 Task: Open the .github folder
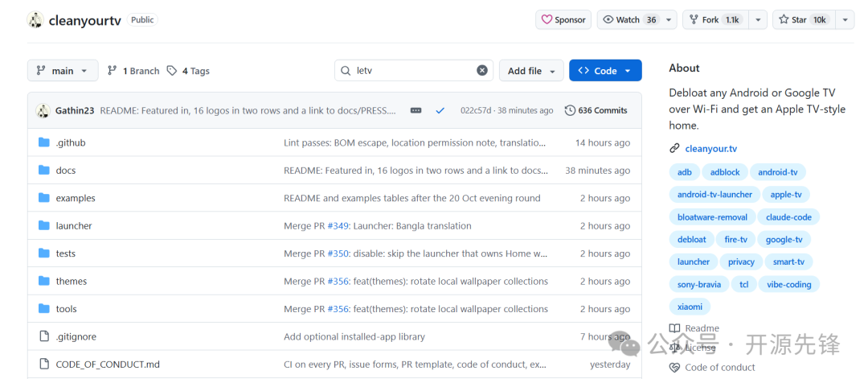70,142
